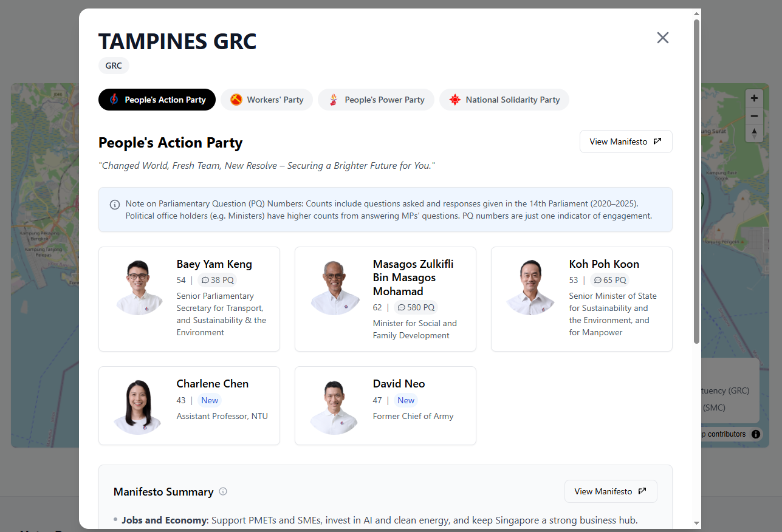Switch to the Workers' Party tab
The height and width of the screenshot is (532, 782).
point(267,100)
